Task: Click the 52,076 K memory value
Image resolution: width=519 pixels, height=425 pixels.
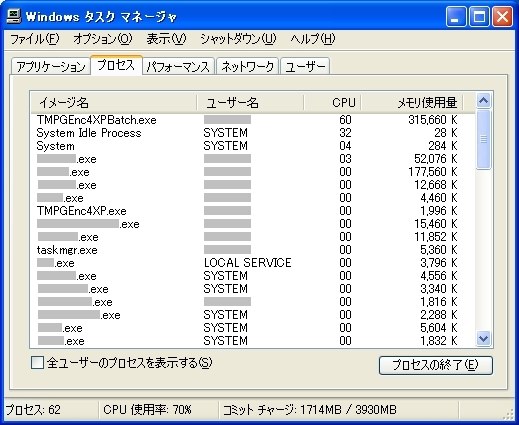Action: click(435, 159)
